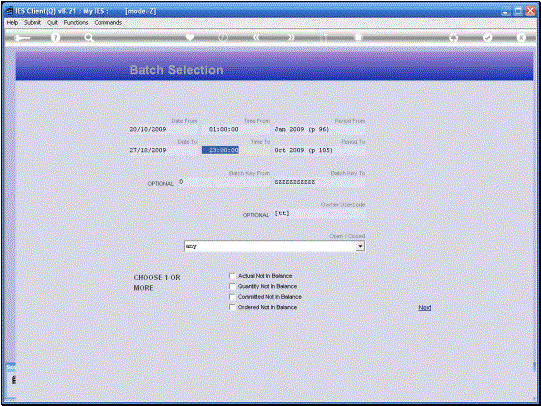Open the question mark help icon

55,38
